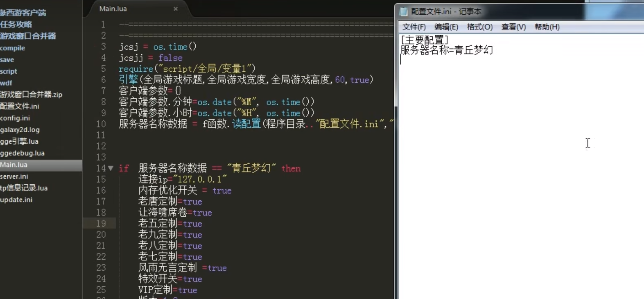Viewport: 644px width, 299px height.
Task: Click the 客户端参数={} line
Action: (150, 91)
